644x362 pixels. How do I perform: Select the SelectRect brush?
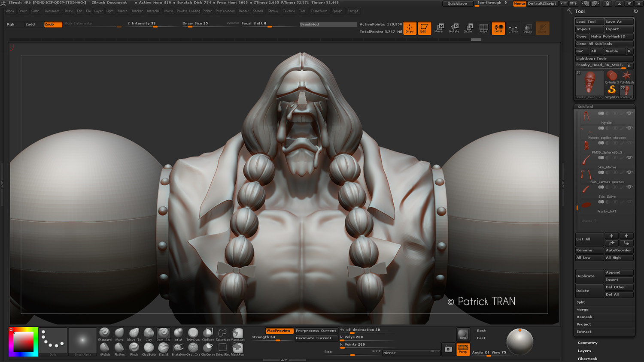coord(222,349)
